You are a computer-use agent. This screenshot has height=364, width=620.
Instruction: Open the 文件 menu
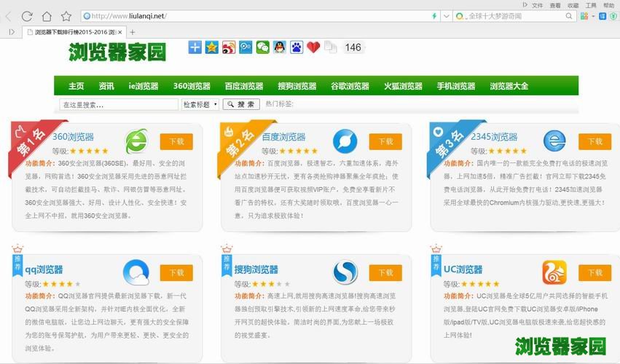537,5
